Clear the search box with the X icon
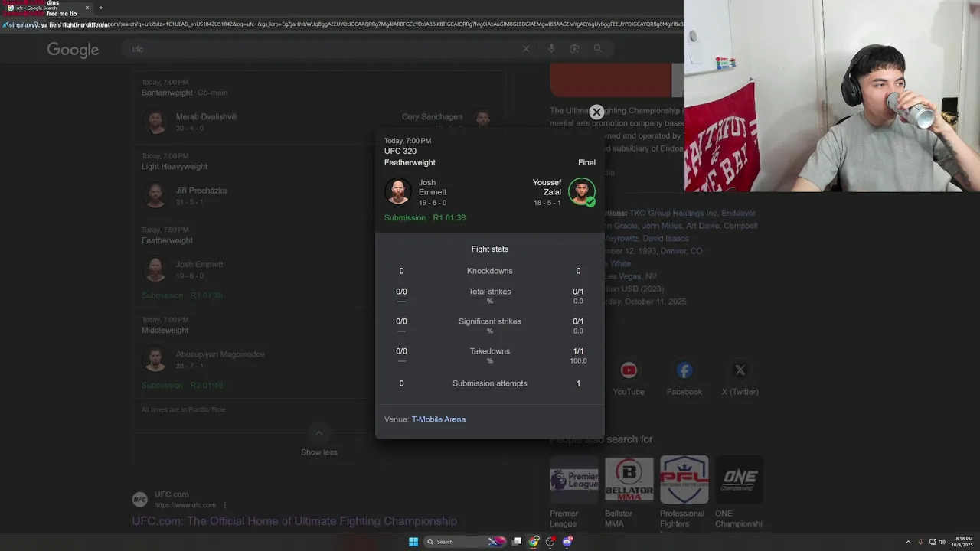The width and height of the screenshot is (980, 551). pos(526,48)
